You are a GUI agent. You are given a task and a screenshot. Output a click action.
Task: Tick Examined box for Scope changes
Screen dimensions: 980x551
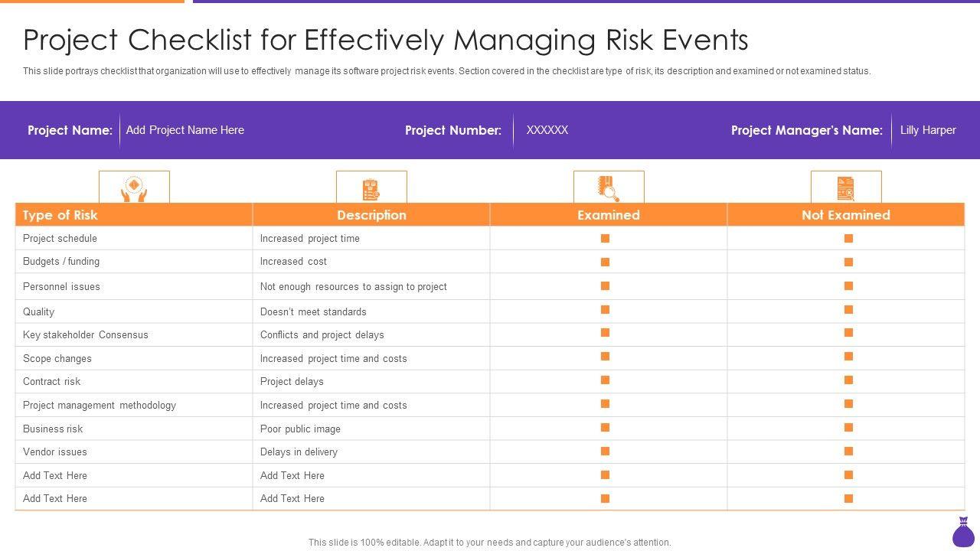click(x=605, y=357)
